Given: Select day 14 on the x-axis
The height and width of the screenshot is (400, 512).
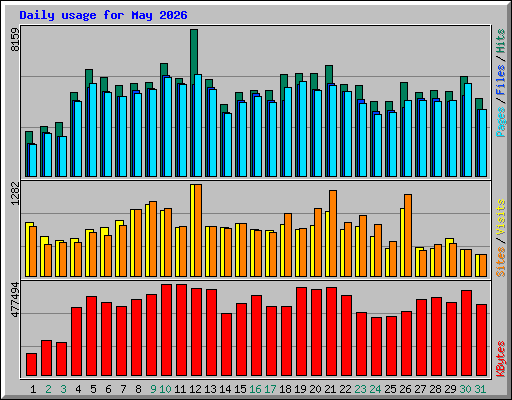Looking at the screenshot, I should 225,389.
